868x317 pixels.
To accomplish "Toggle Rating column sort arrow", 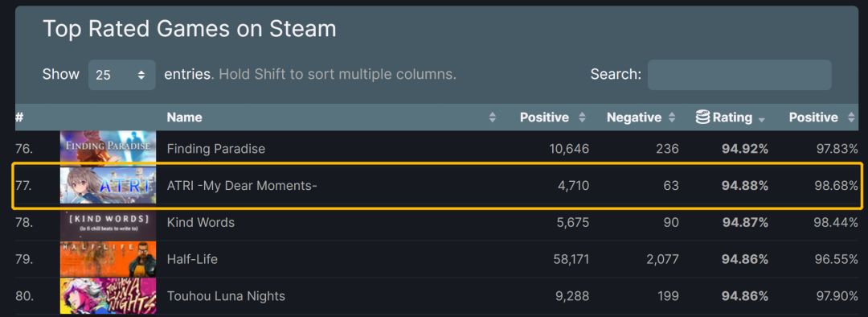I will click(x=762, y=118).
